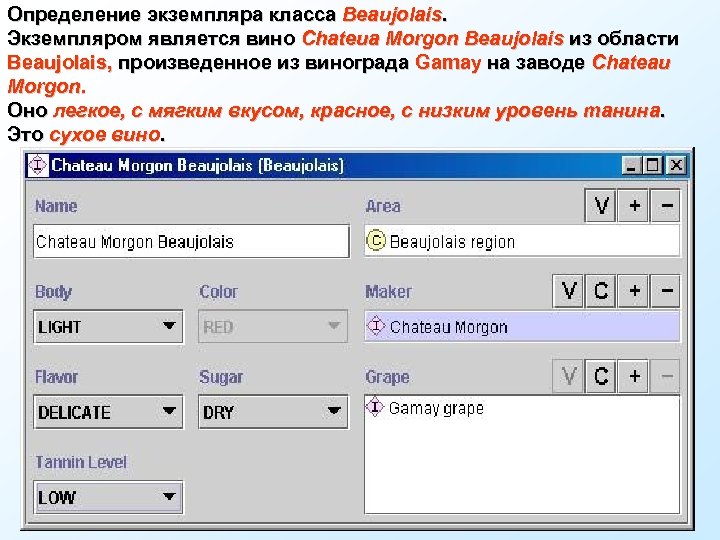720x540 pixels.
Task: Open the Body dropdown showing LIGHT
Action: [x=108, y=326]
